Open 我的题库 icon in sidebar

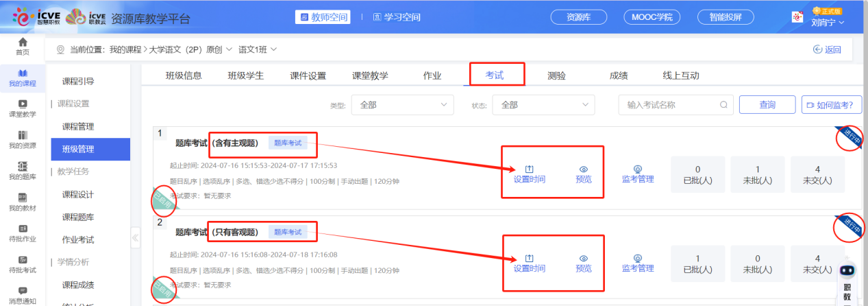point(23,166)
